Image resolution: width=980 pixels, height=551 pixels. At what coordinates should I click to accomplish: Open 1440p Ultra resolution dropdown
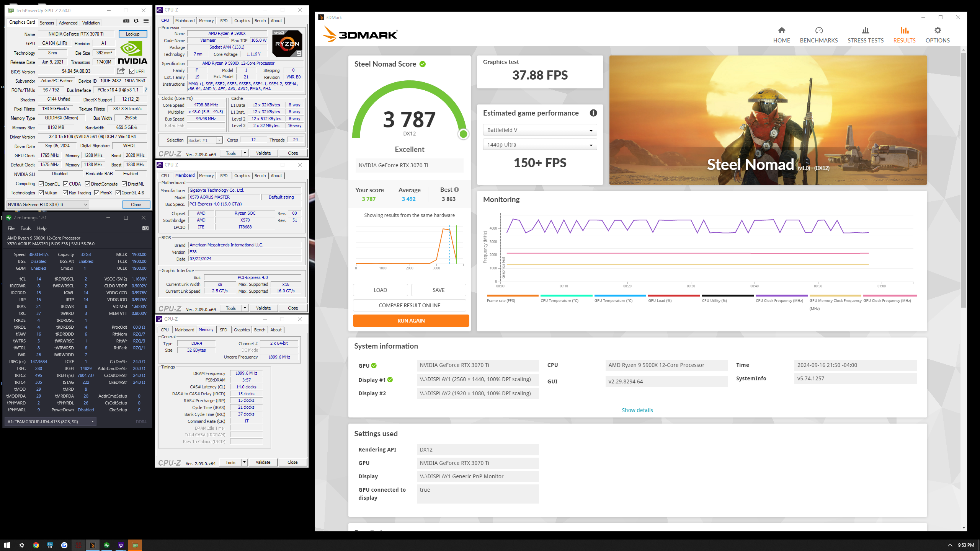(540, 145)
